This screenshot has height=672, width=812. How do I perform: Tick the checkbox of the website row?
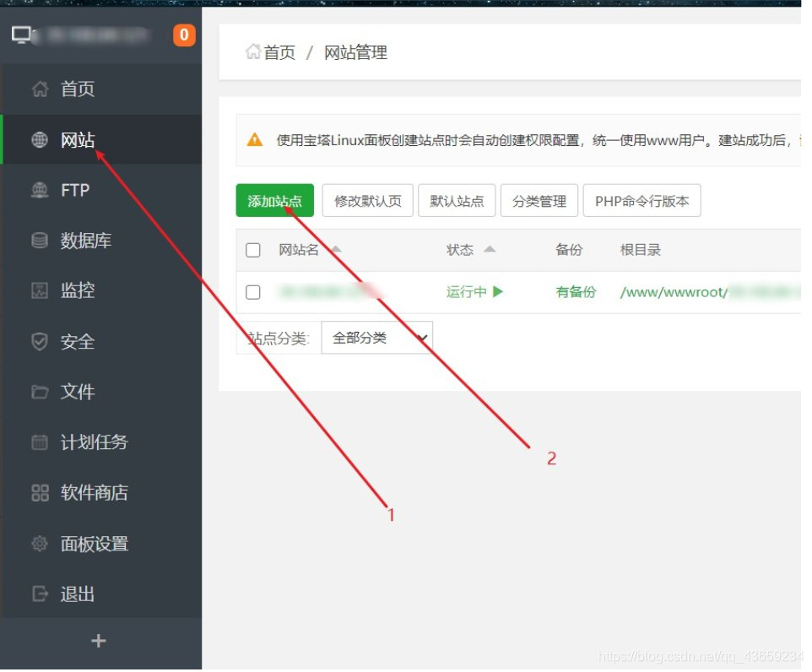[252, 292]
